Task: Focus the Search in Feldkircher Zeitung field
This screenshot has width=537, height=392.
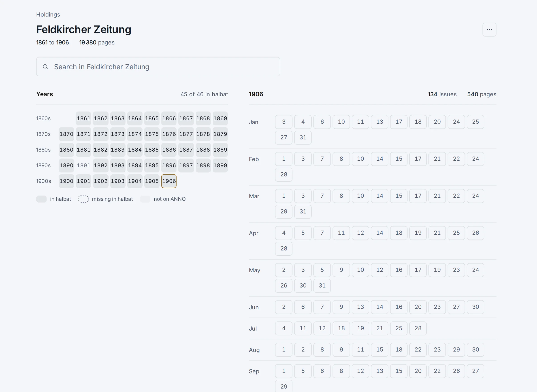Action: [x=158, y=67]
